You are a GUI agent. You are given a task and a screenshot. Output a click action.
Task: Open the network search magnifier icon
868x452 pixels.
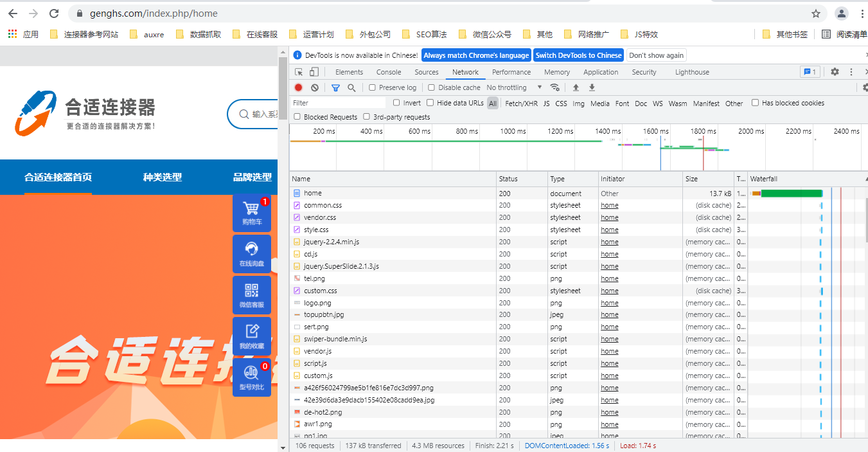point(351,87)
